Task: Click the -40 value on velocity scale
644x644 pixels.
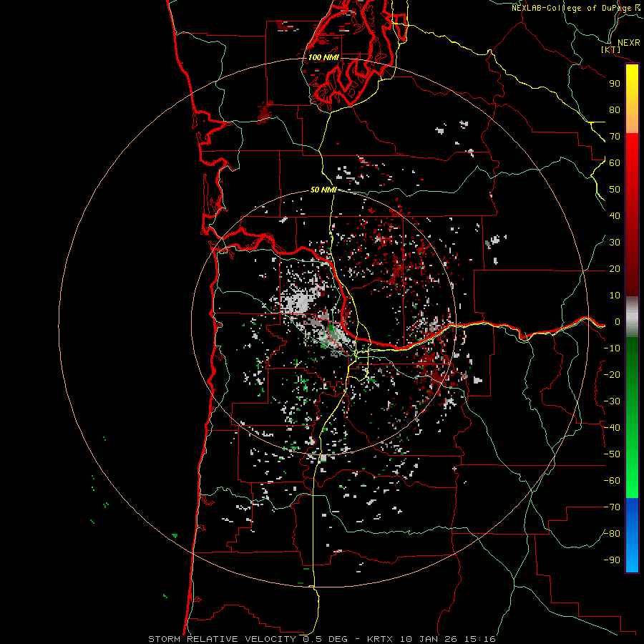Action: 612,428
